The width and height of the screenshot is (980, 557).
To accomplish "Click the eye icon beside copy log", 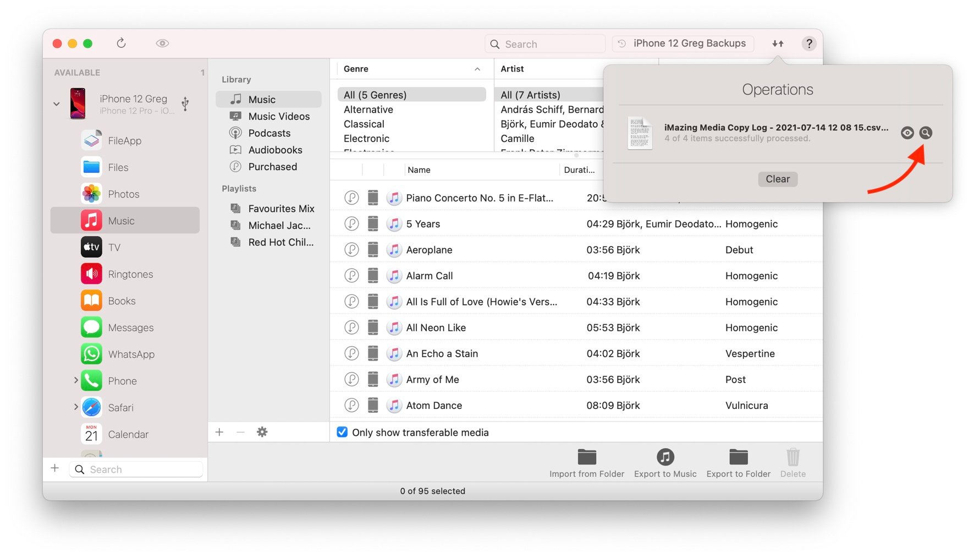I will click(x=907, y=133).
